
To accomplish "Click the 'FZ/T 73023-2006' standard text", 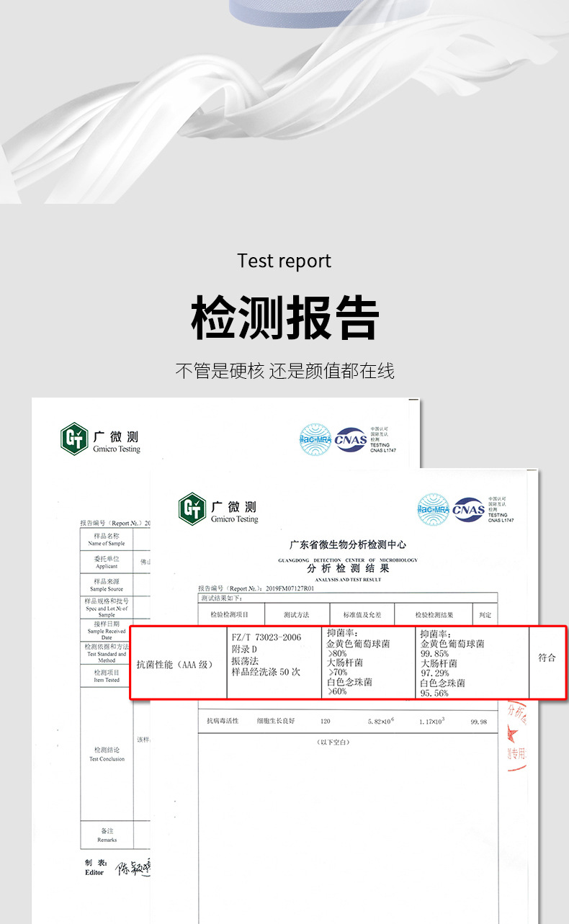I will click(x=266, y=637).
